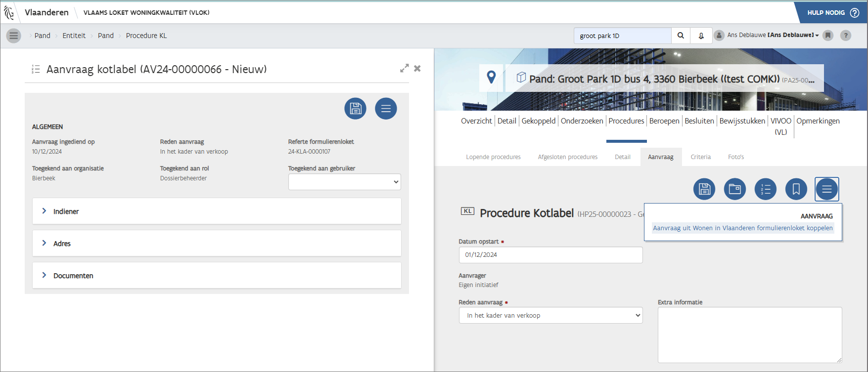The height and width of the screenshot is (372, 868).
Task: Open the Onderzoeken tab
Action: pyautogui.click(x=582, y=121)
